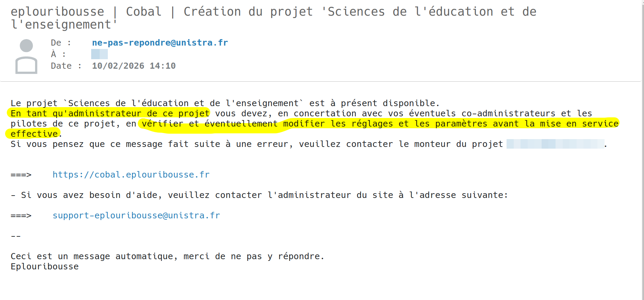Click the "--" signature separator
The width and height of the screenshot is (644, 300).
[16, 236]
